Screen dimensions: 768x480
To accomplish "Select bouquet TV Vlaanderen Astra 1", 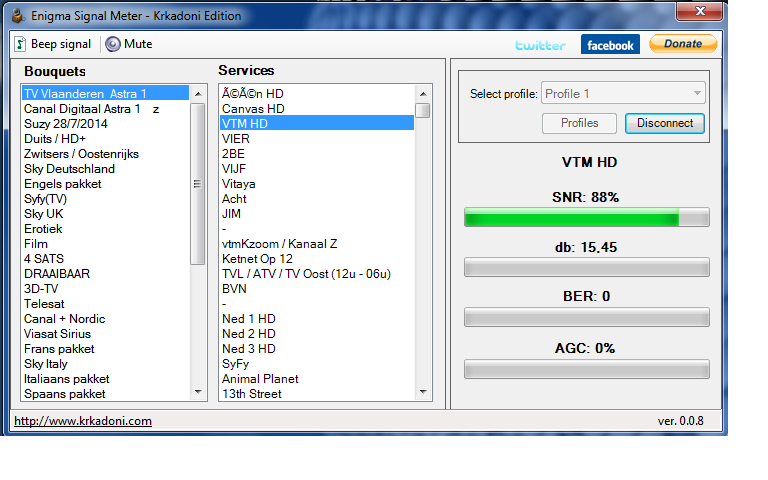I will [105, 94].
